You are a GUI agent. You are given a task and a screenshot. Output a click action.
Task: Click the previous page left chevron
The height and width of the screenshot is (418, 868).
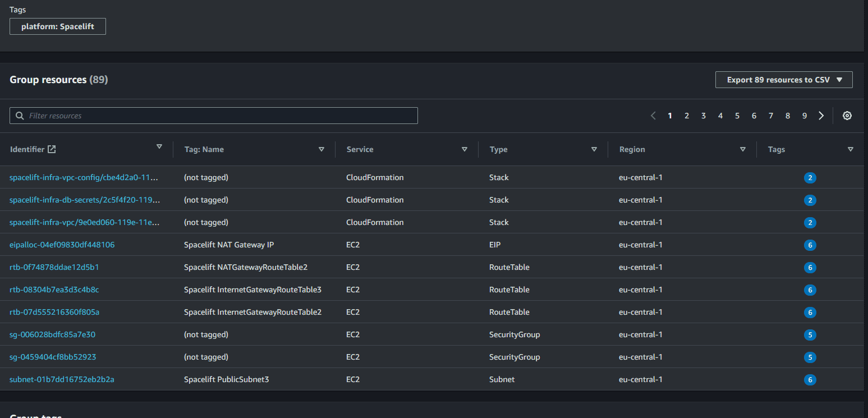[x=653, y=116]
